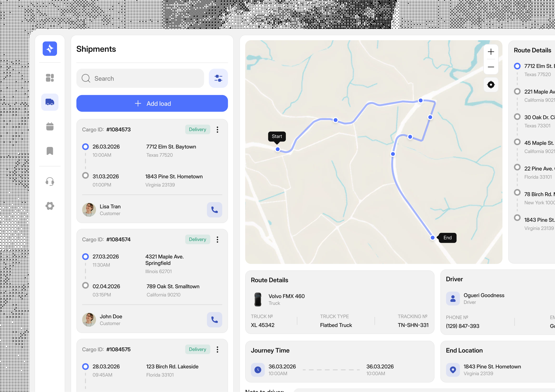Call Lisa Tran with phone icon

(214, 210)
